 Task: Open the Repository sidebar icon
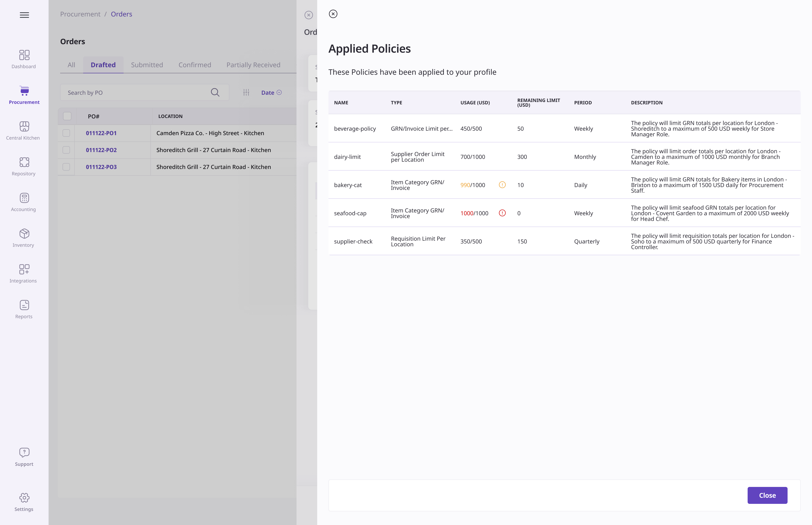coord(24,166)
